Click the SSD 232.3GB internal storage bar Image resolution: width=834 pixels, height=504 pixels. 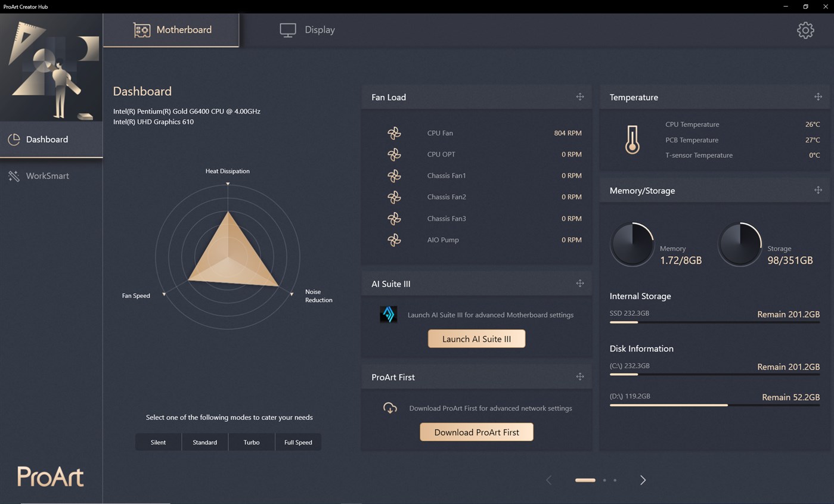coord(715,322)
